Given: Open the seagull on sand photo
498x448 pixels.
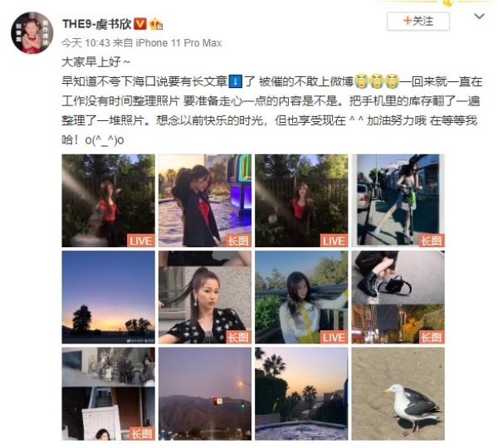Looking at the screenshot, I should (398, 394).
